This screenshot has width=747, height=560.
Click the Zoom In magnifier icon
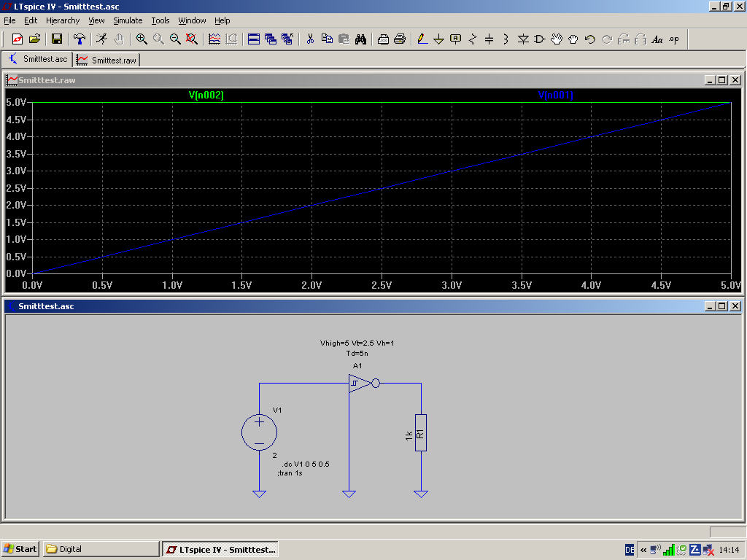[142, 39]
